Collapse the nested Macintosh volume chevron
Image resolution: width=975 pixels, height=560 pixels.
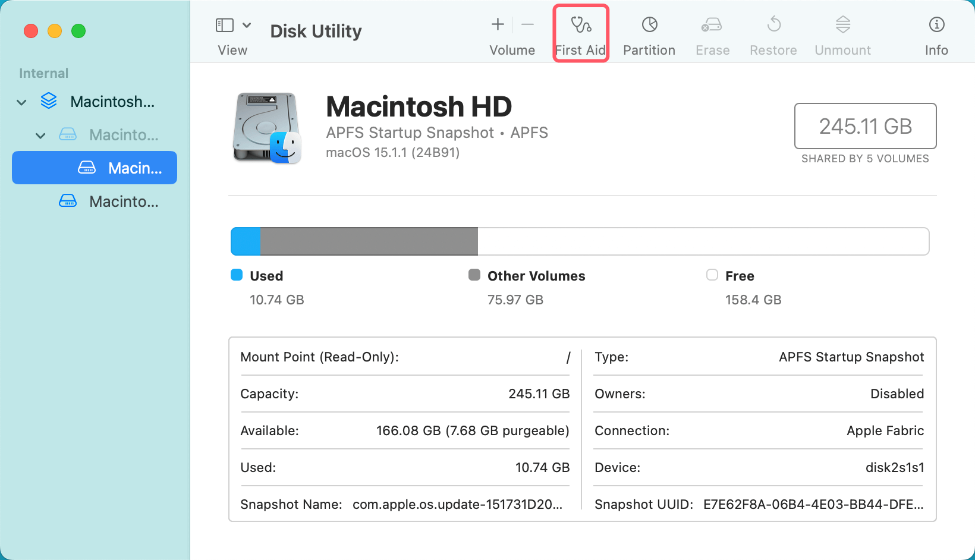pos(40,135)
